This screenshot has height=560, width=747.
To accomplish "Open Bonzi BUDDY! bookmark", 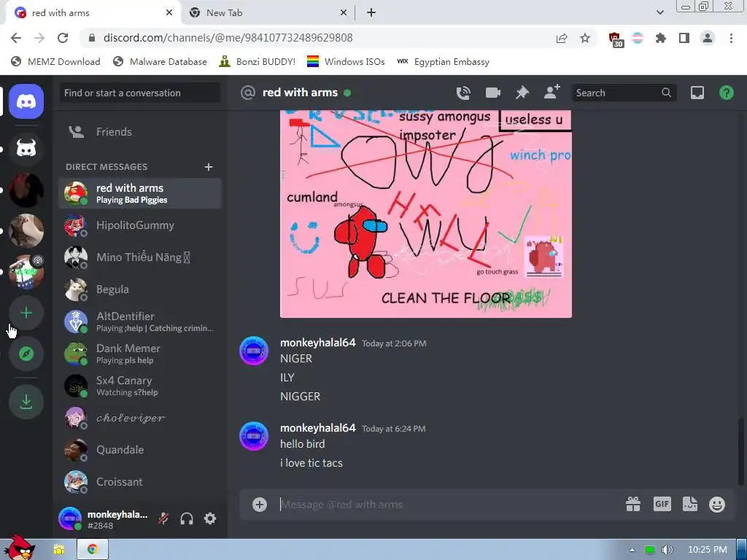I will [x=258, y=61].
